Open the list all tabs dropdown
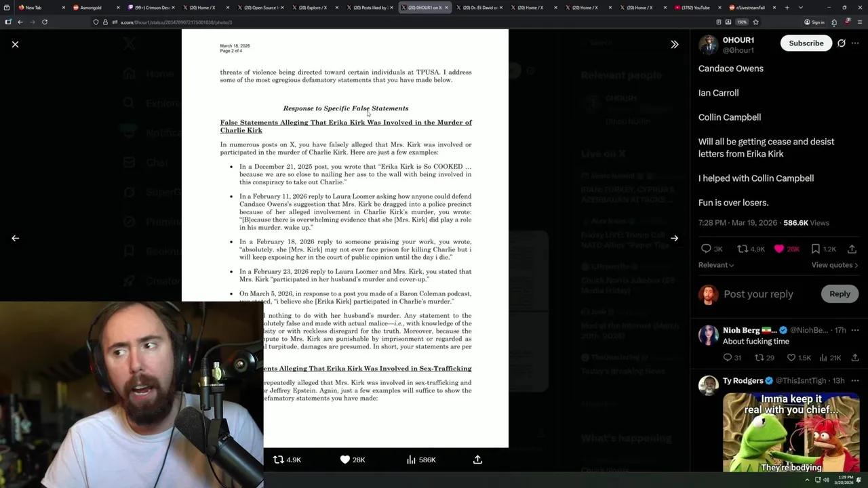Viewport: 868px width, 488px height. pos(800,7)
